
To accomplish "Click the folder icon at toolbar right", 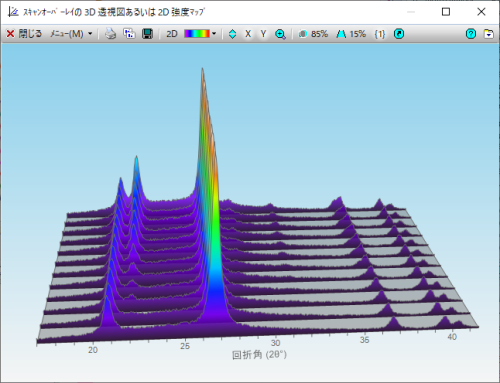I will (489, 34).
